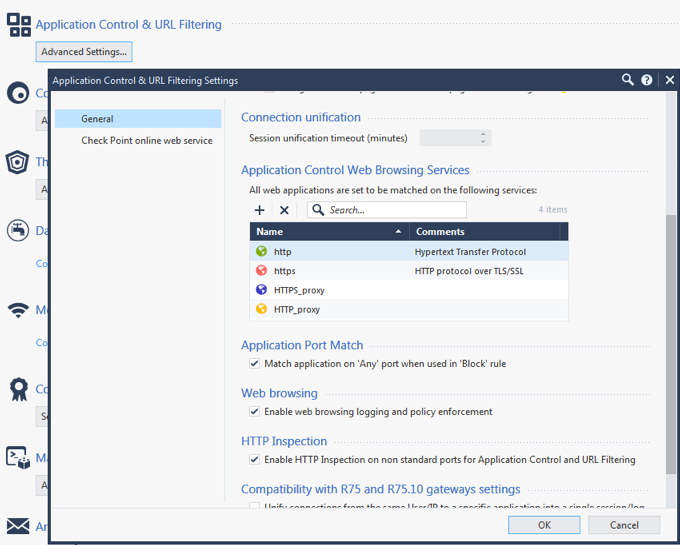Remove selected service with X icon

click(284, 210)
